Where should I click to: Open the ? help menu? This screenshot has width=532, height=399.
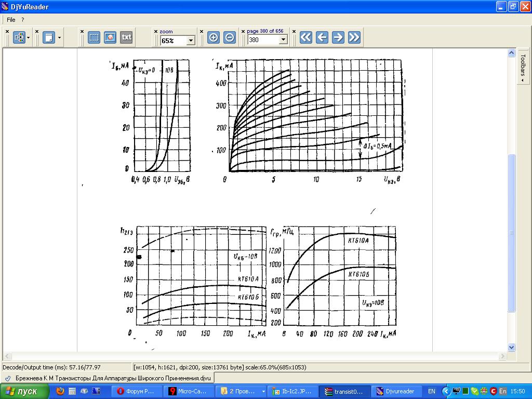(x=23, y=20)
